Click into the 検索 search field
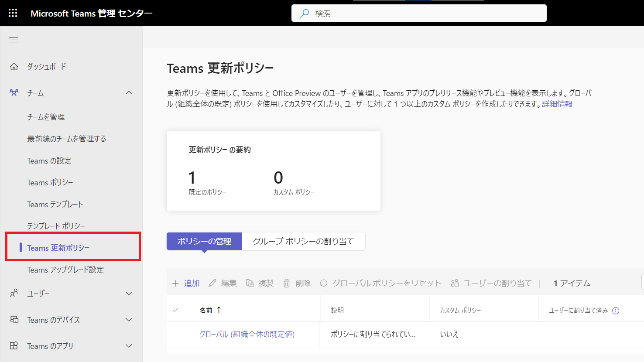The width and height of the screenshot is (644, 362). 419,14
